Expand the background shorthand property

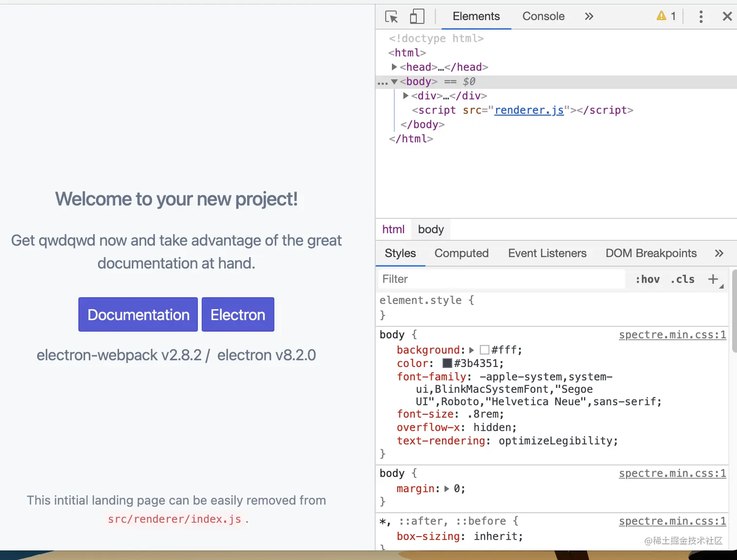pos(471,350)
